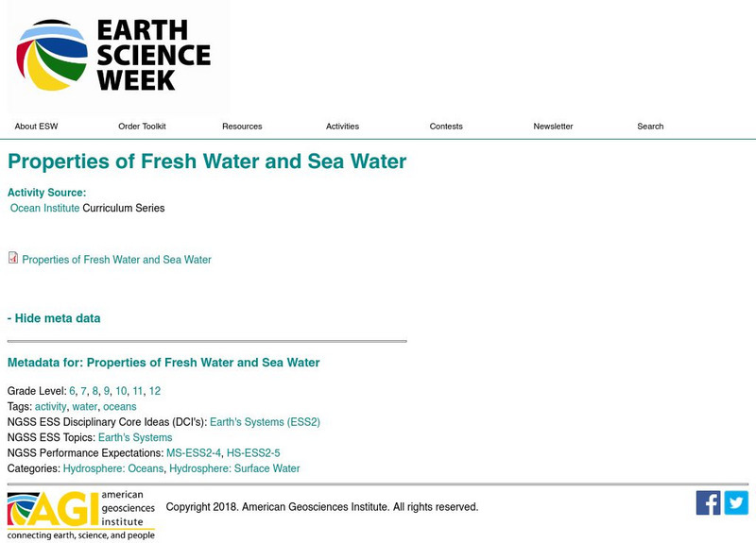This screenshot has height=543, width=756.
Task: Select Newsletter in the navigation bar
Action: 553,127
